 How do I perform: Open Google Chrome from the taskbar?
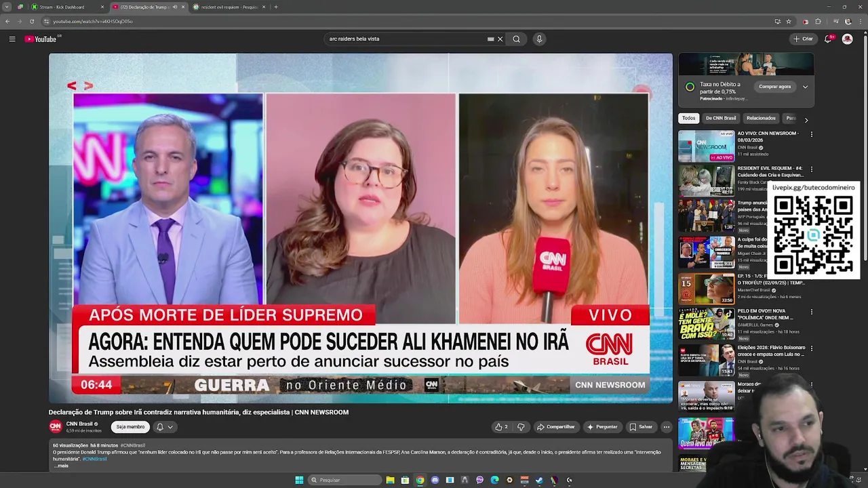420,480
